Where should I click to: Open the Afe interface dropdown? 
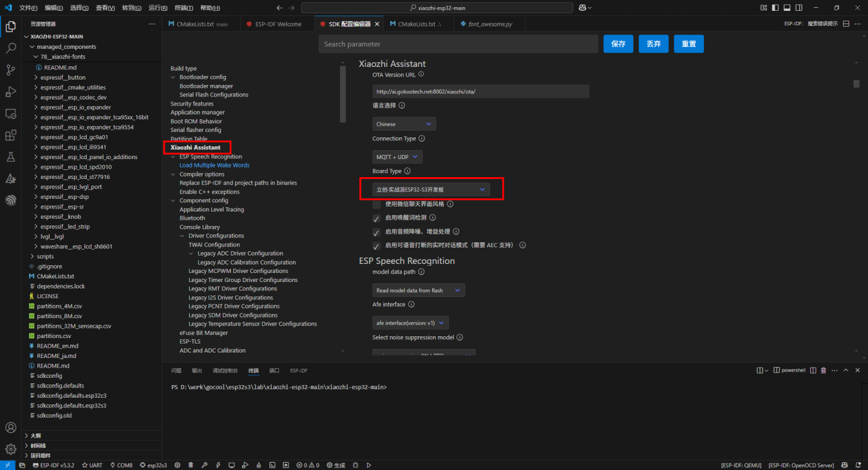coord(410,323)
